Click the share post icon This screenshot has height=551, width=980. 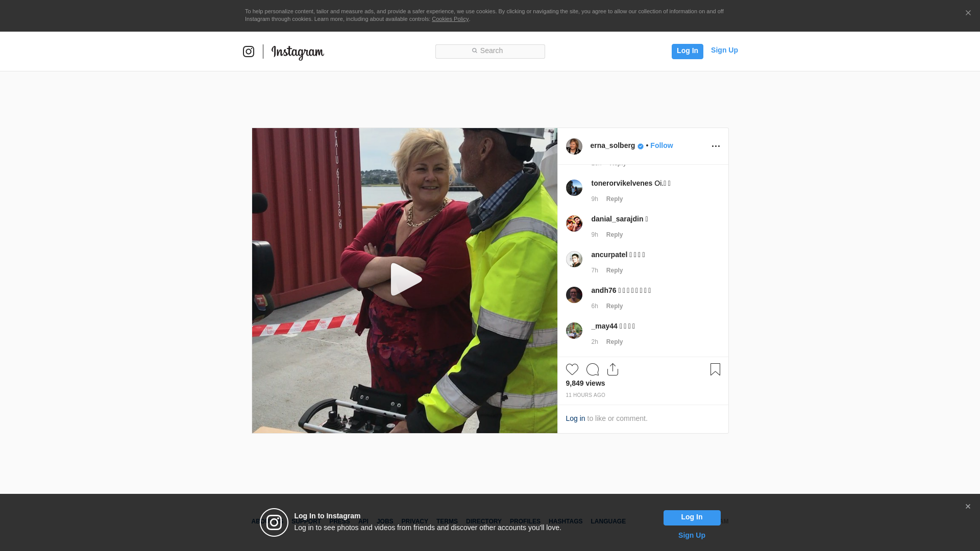point(612,369)
